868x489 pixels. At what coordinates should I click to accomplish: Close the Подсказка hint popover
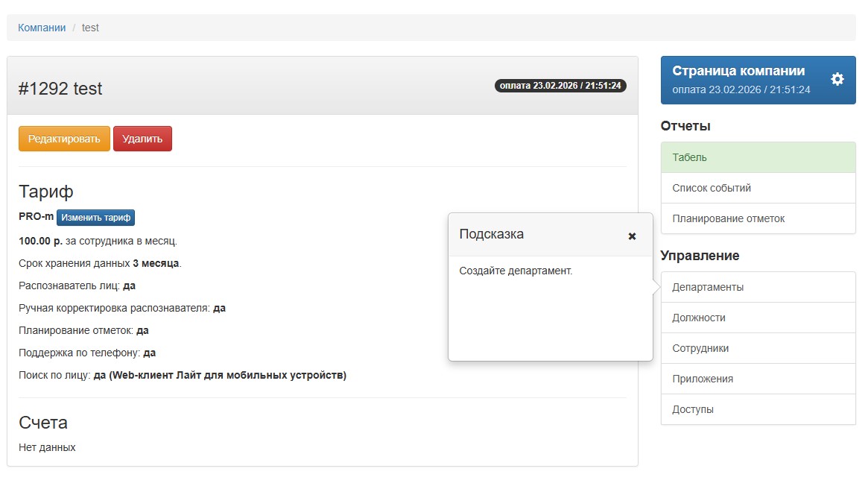632,236
